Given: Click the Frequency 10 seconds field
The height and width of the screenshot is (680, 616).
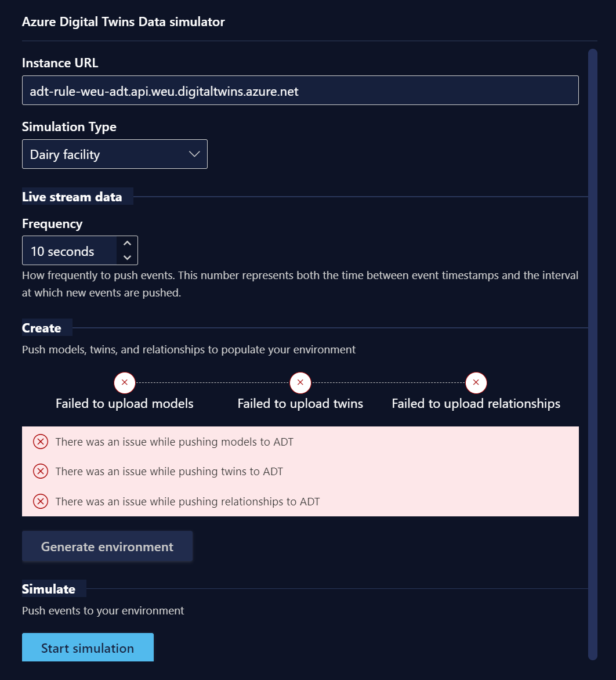Looking at the screenshot, I should (x=70, y=250).
